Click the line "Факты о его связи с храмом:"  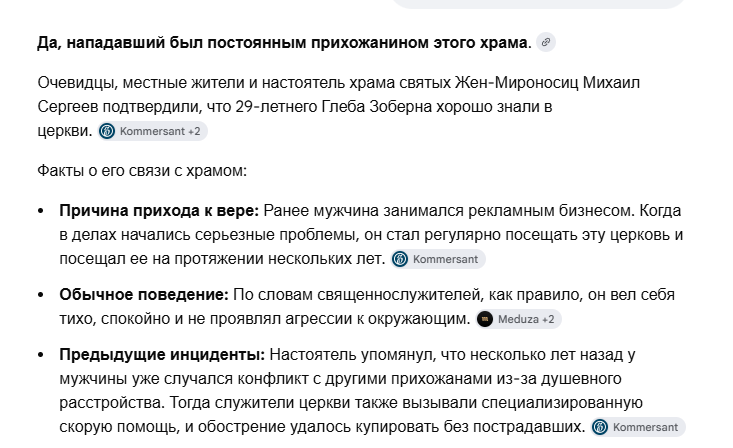[x=142, y=171]
